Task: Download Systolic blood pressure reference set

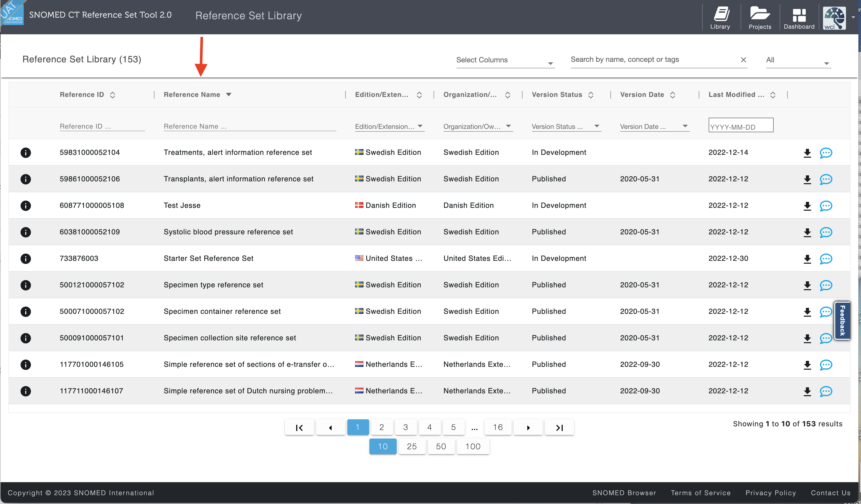Action: click(x=807, y=233)
